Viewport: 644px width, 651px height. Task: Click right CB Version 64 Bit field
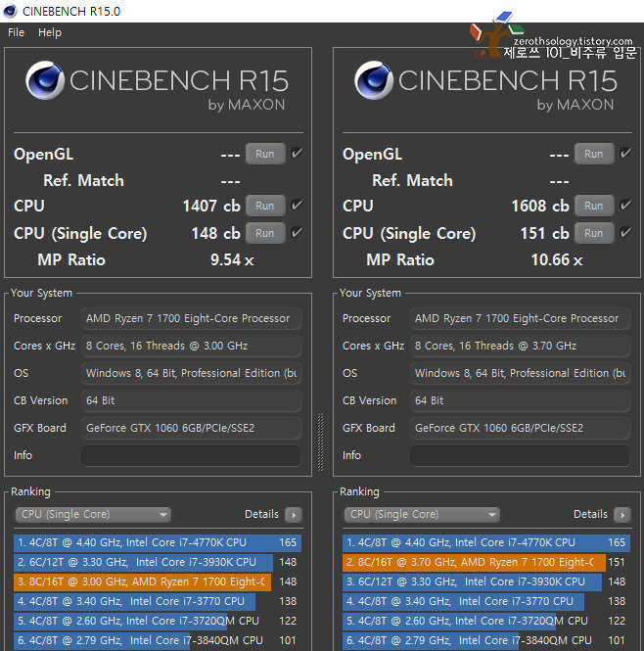tap(520, 401)
